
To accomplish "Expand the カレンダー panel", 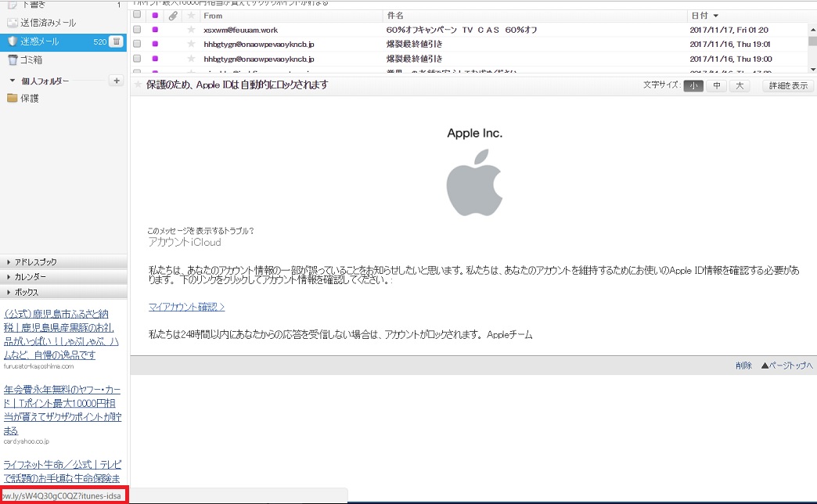I will (x=31, y=277).
